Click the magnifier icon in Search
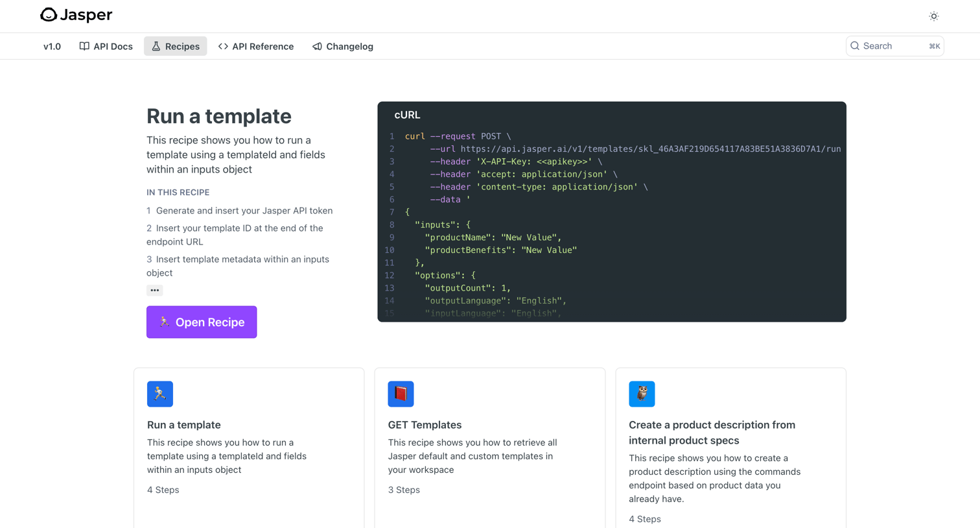Screen dimensions: 980x528 coord(855,46)
